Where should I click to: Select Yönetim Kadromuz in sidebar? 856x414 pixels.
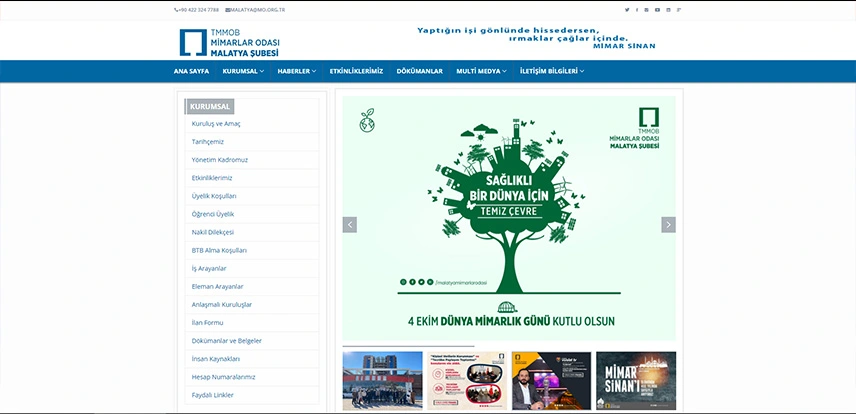219,160
